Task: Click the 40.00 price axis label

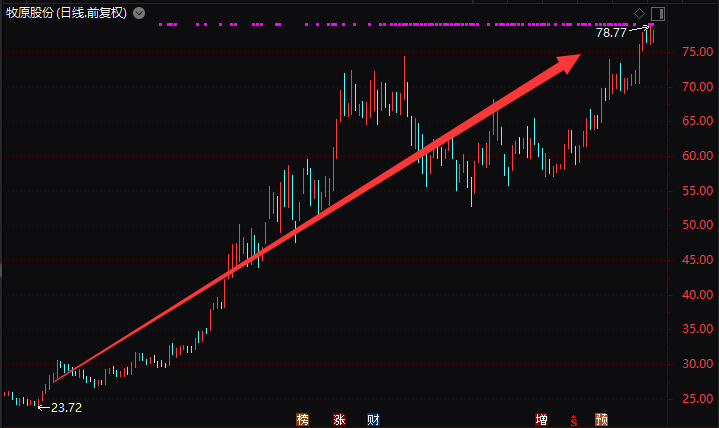Action: pyautogui.click(x=697, y=295)
